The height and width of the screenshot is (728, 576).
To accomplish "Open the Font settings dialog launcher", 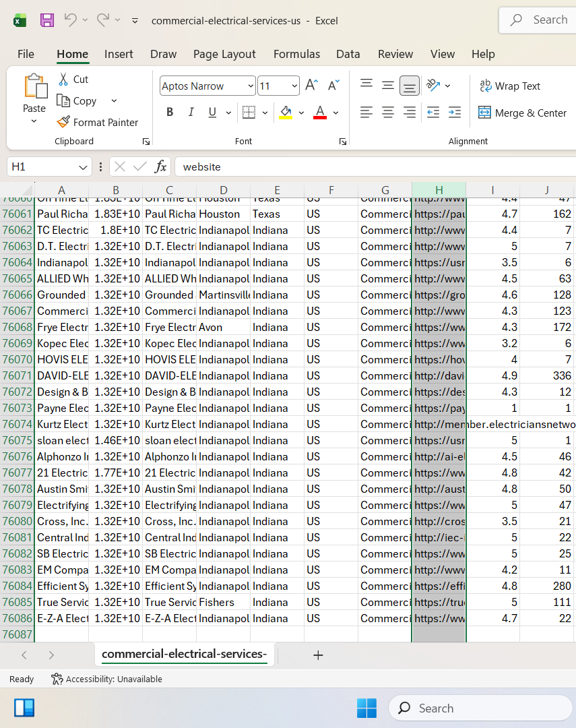I will [342, 142].
